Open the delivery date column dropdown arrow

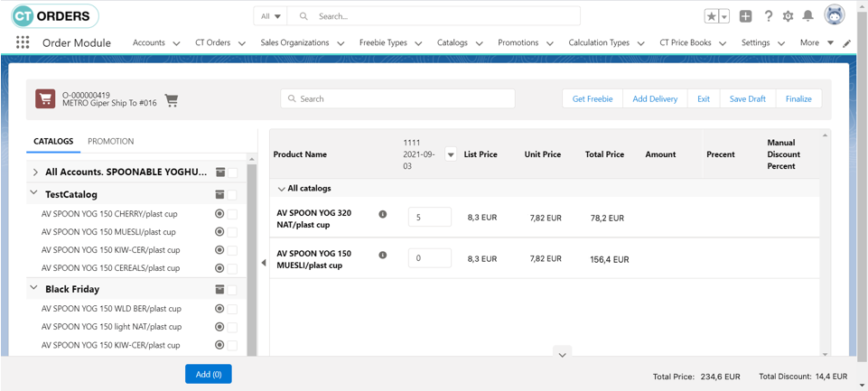coord(451,154)
